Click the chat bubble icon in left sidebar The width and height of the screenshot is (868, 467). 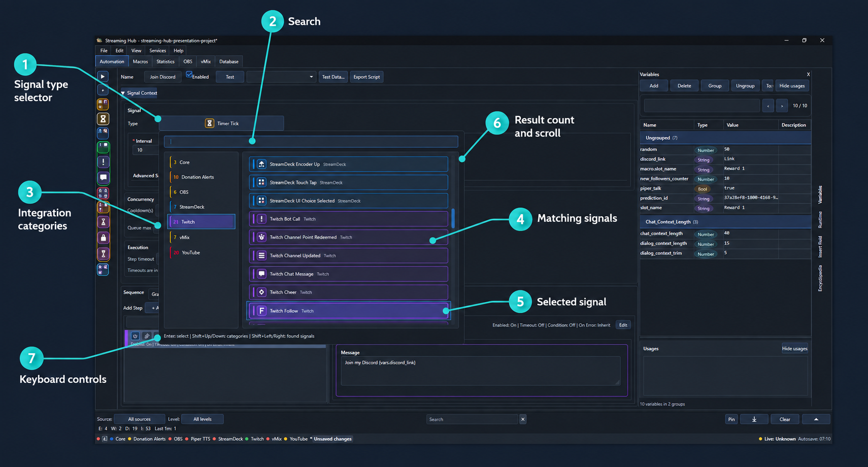[x=103, y=178]
